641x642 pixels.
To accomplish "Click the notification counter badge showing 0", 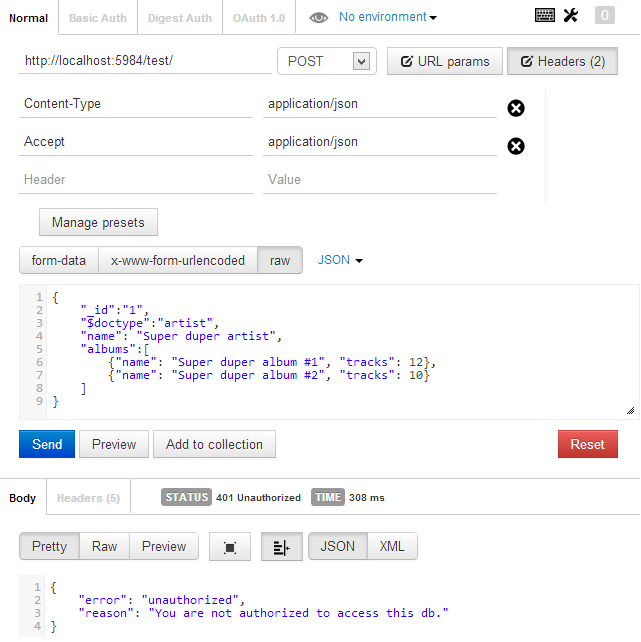I will (x=605, y=16).
